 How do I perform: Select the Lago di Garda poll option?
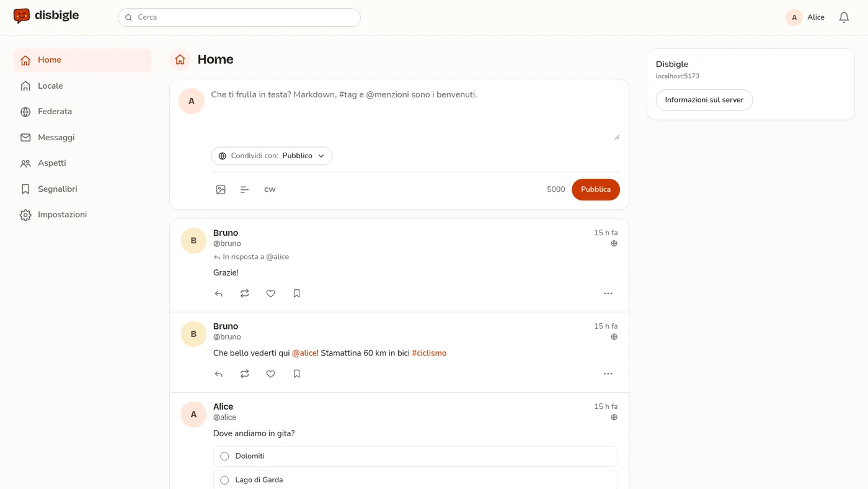[415, 480]
